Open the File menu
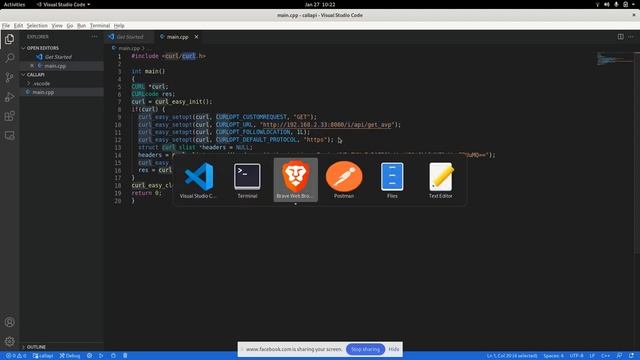The width and height of the screenshot is (640, 360). click(6, 25)
